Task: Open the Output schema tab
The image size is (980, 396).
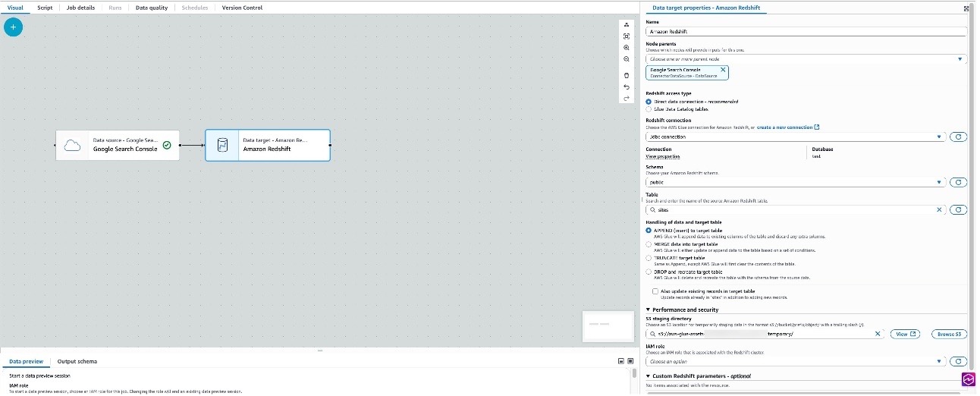Action: click(x=77, y=361)
